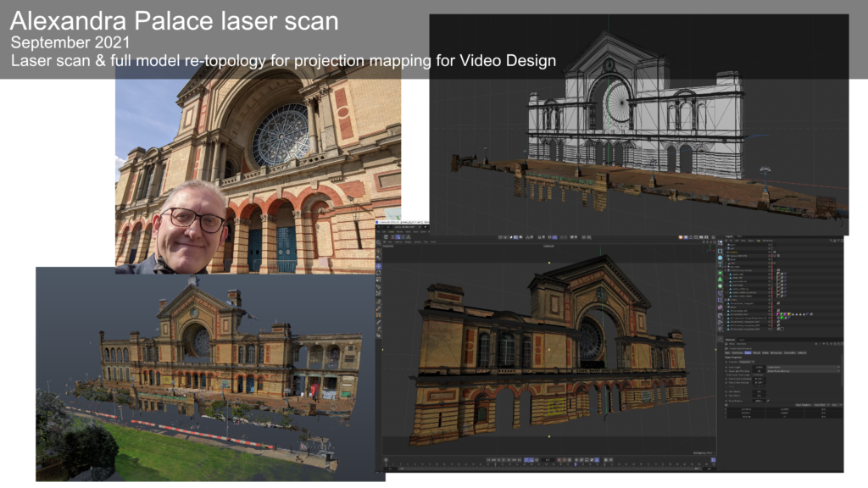Switch to Layers tab beside Attributes
The image size is (868, 488).
coord(742,340)
